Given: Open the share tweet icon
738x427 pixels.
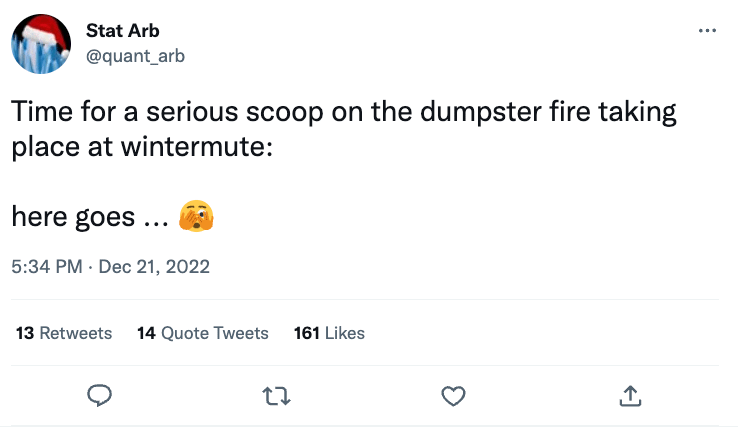Looking at the screenshot, I should (630, 396).
